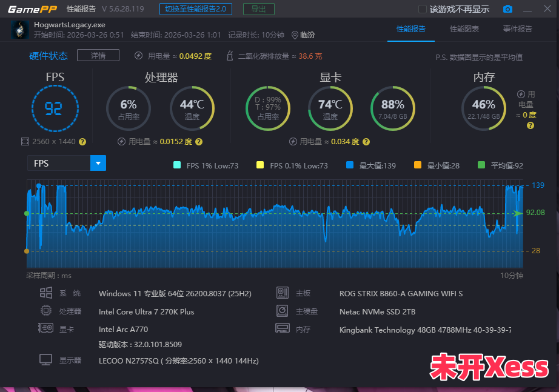Open the 事件报告 tab
The image size is (559, 392).
[518, 29]
